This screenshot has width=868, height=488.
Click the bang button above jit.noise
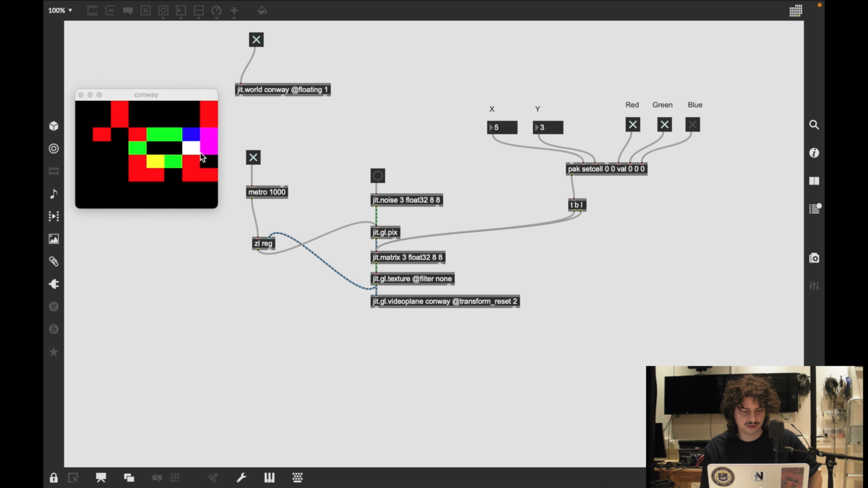(x=378, y=176)
